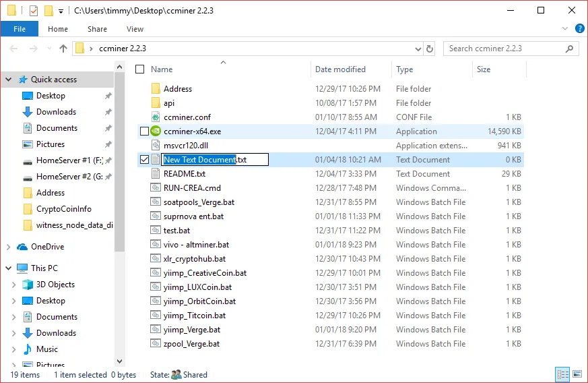Expand the Downloads node under This PC
The height and width of the screenshot is (383, 588).
[14, 333]
